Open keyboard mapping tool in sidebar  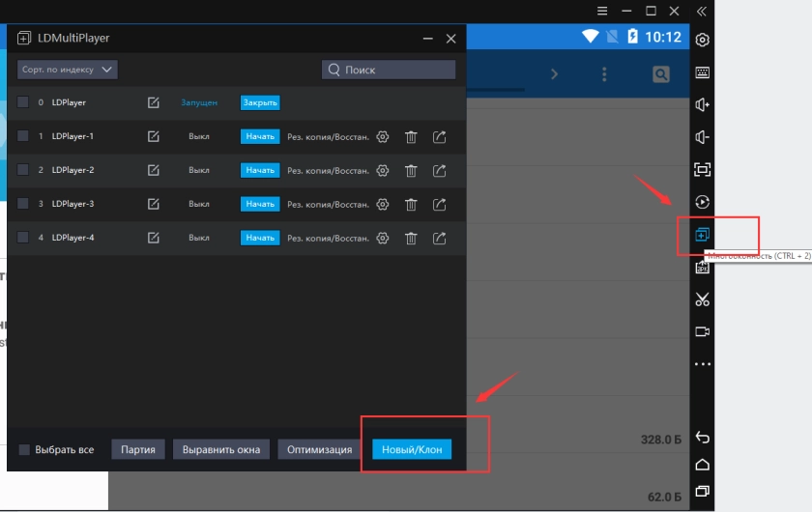pos(702,72)
